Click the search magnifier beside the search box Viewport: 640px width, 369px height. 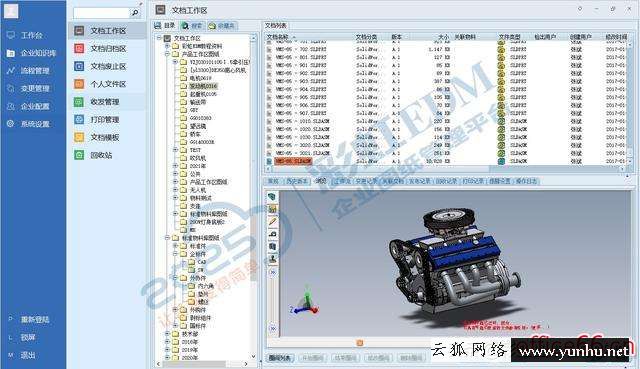(135, 13)
